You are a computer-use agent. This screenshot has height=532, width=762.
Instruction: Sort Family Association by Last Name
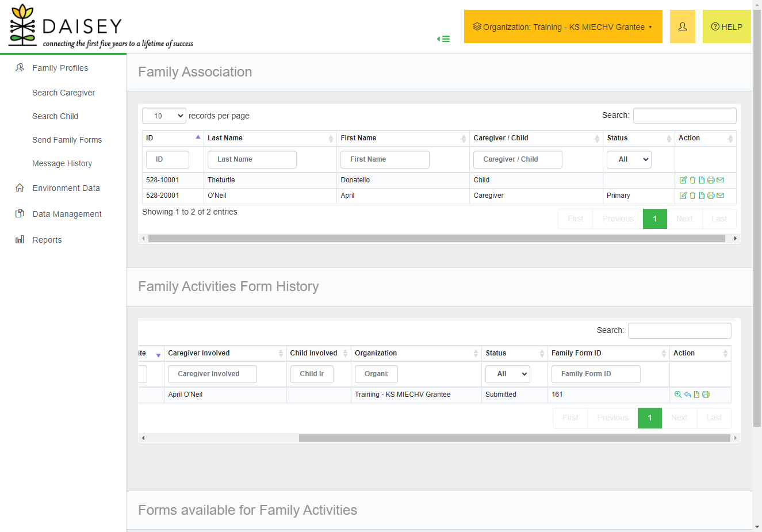(x=270, y=138)
